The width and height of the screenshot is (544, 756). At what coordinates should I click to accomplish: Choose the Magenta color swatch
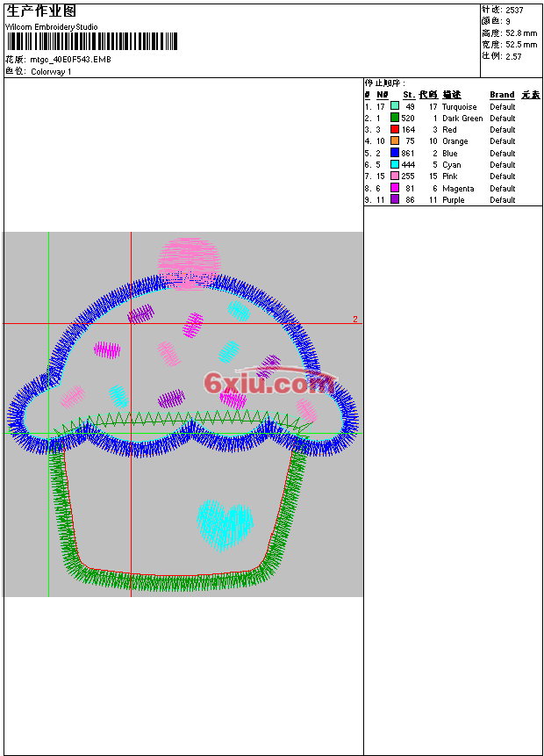click(x=395, y=188)
